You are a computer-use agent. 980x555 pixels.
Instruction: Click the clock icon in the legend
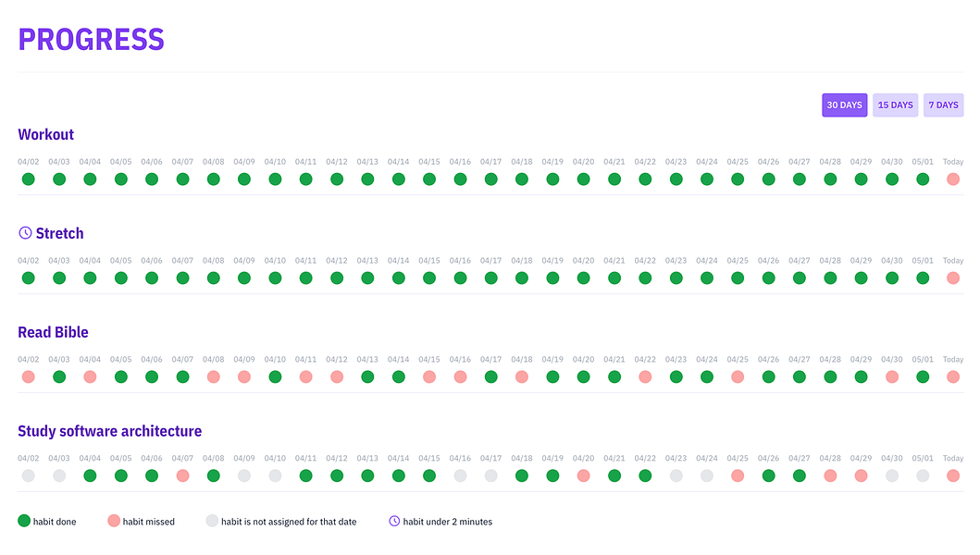pos(394,522)
